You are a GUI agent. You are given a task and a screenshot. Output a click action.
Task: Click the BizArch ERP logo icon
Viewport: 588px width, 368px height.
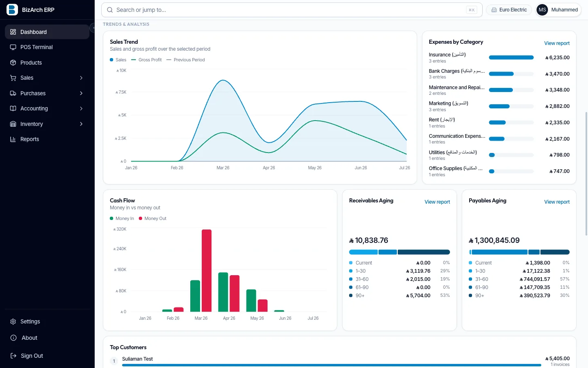(x=12, y=9)
